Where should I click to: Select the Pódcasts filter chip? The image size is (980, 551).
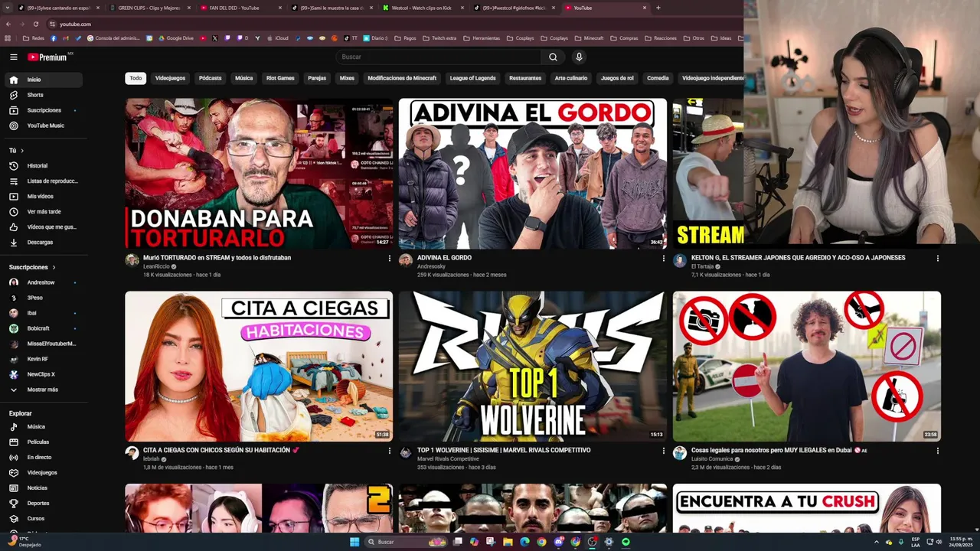[210, 78]
